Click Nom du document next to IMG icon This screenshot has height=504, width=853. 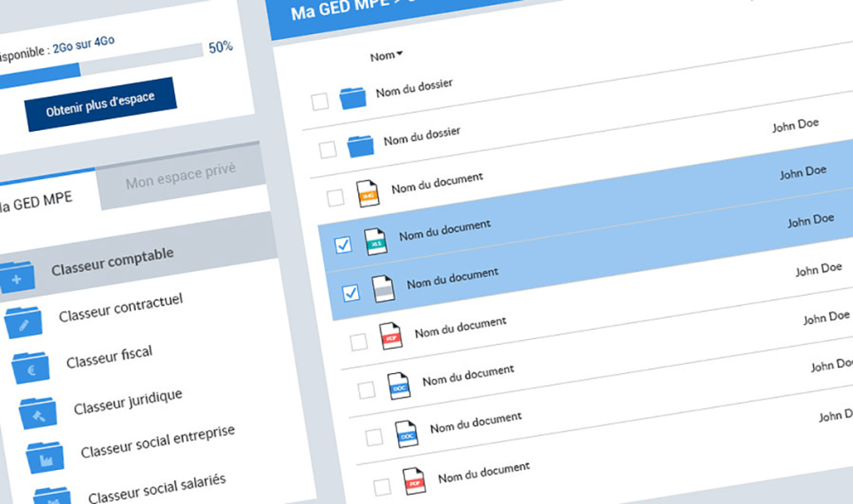coord(436,183)
